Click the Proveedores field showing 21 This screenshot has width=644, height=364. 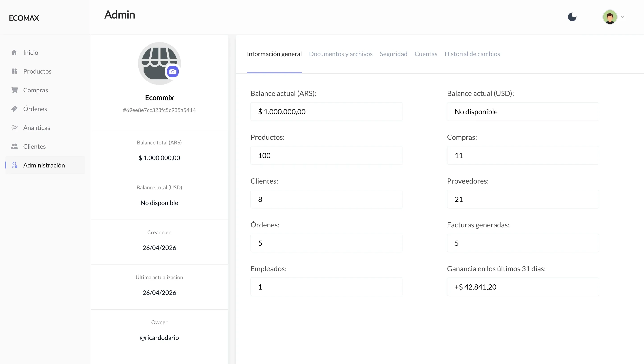tap(523, 199)
